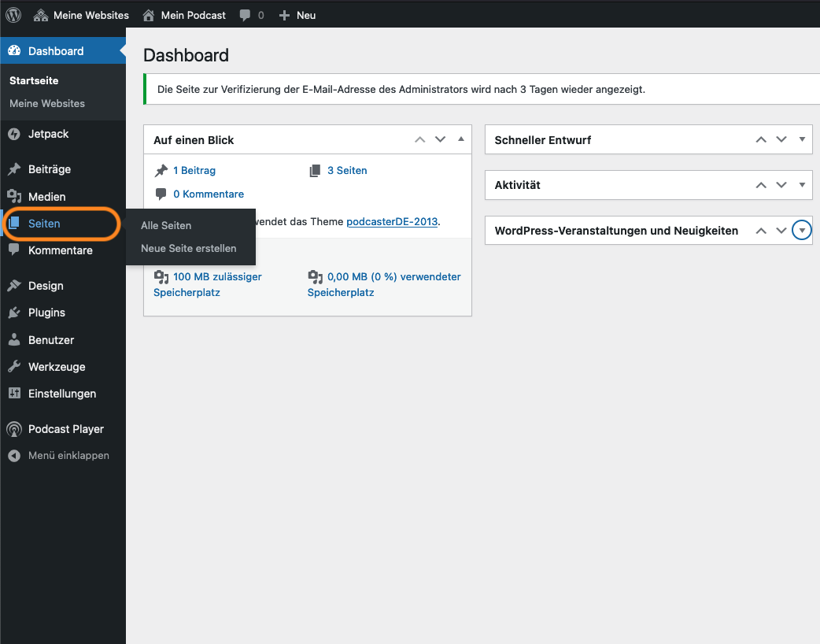Click the WordPress logo icon
Screen dimensions: 820x644
13,15
